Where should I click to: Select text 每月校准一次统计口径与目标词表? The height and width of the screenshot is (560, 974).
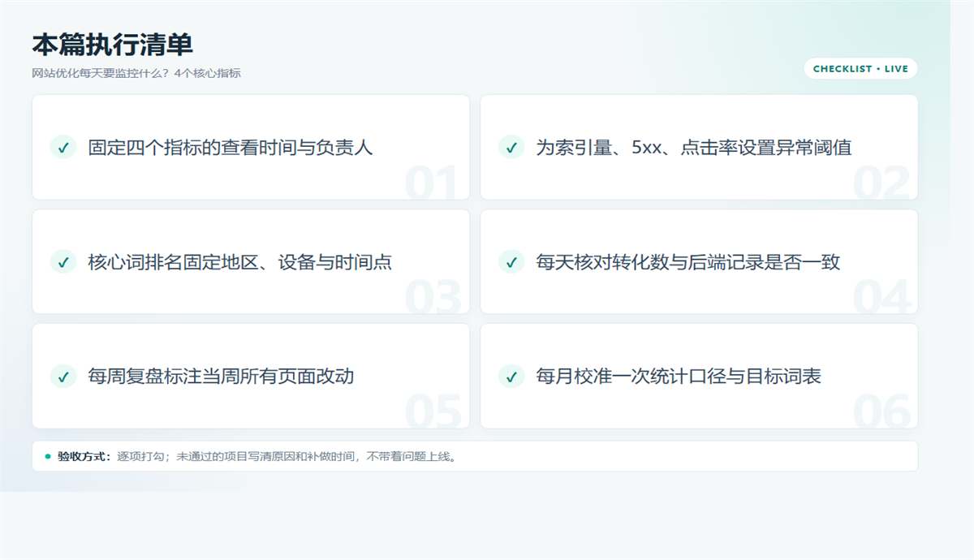click(x=679, y=377)
